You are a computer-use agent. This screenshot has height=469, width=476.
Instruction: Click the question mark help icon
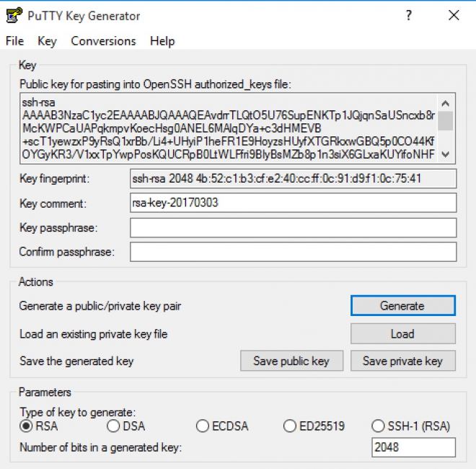click(409, 15)
